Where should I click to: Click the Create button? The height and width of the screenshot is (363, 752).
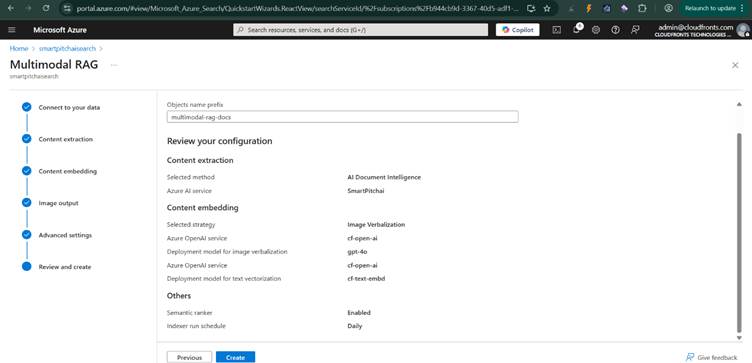pyautogui.click(x=235, y=357)
